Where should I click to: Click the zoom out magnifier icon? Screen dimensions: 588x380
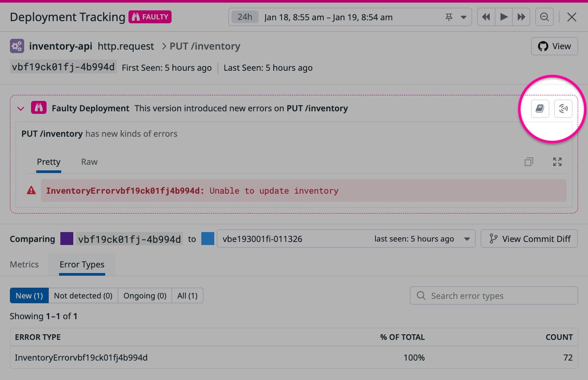click(544, 17)
